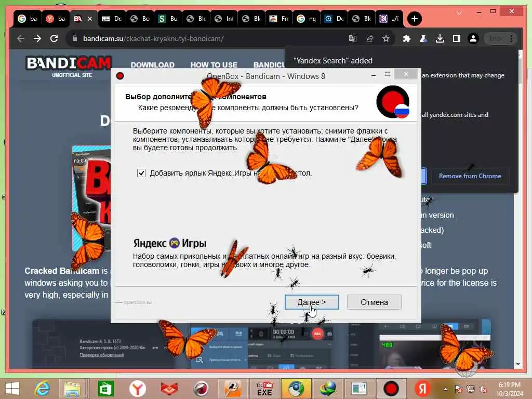Click the Bandicam unofficial site logo

69,66
